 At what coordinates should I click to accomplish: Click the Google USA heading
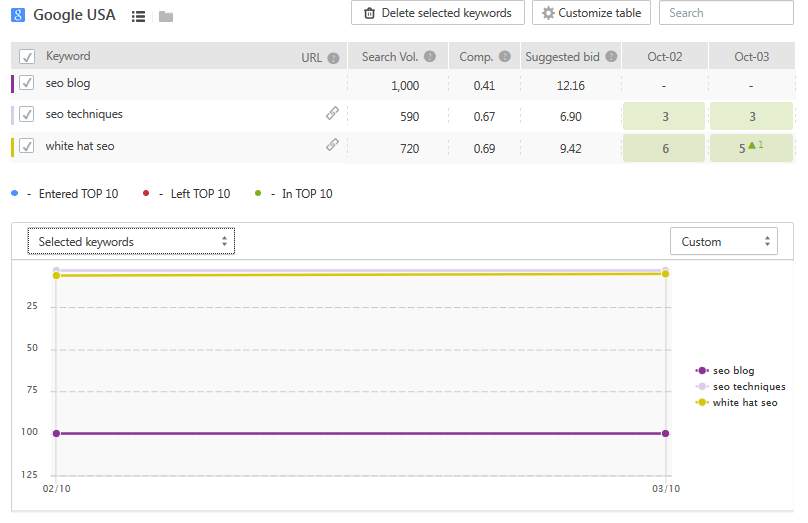74,15
